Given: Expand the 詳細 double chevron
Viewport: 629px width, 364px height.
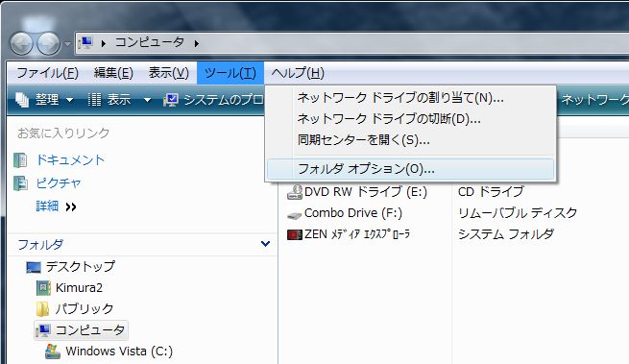Looking at the screenshot, I should 71,207.
